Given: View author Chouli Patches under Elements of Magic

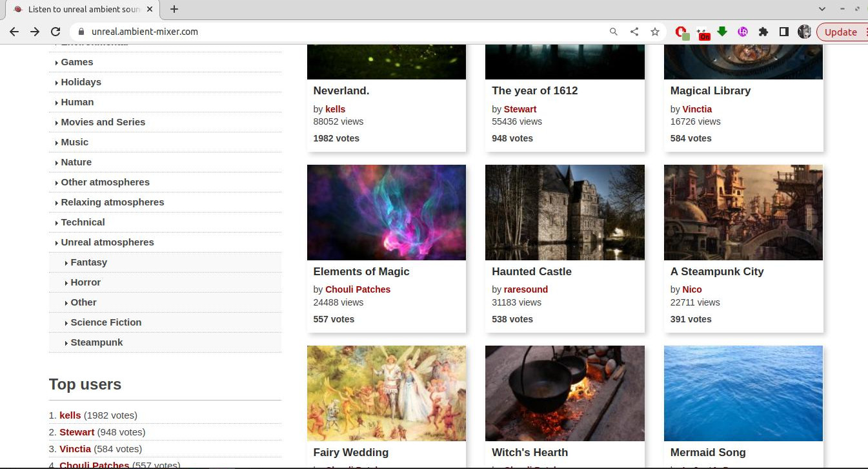Looking at the screenshot, I should 358,289.
